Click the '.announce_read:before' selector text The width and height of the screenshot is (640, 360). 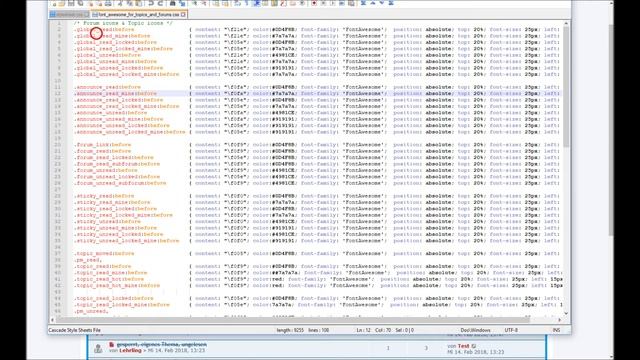click(x=107, y=87)
